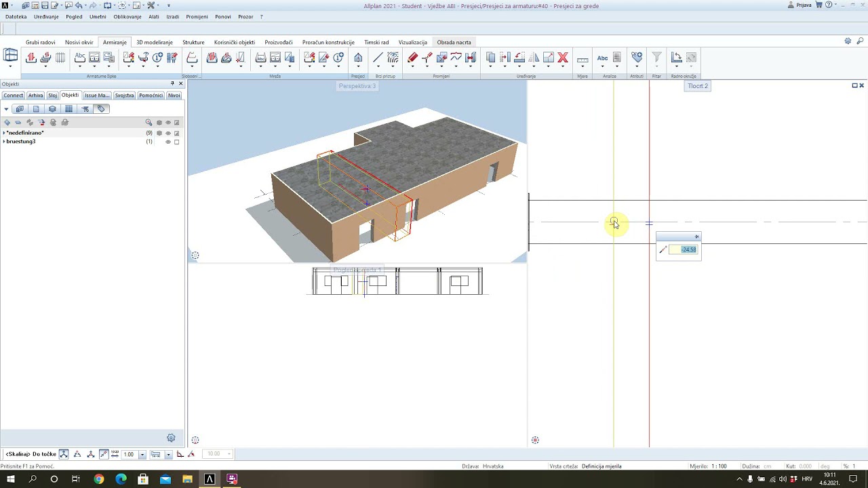Click the attributes heart icon in Atributi

tap(637, 58)
